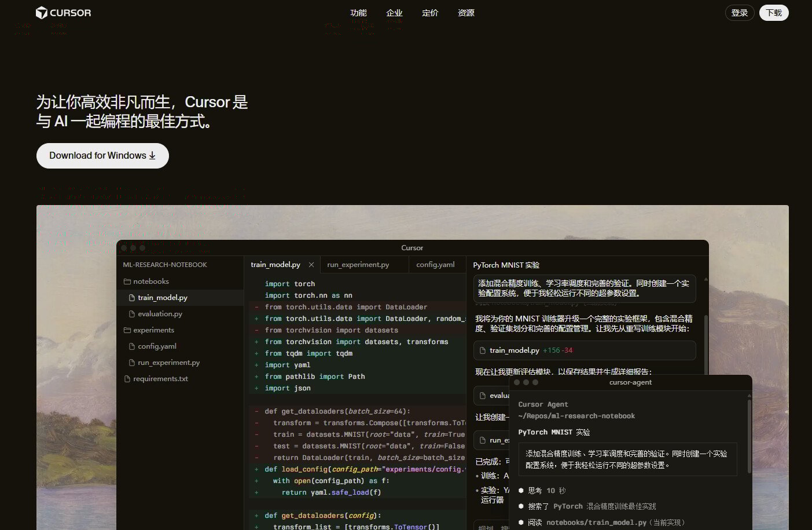Click the 下载 download button in header
Image resolution: width=812 pixels, height=530 pixels.
[774, 13]
